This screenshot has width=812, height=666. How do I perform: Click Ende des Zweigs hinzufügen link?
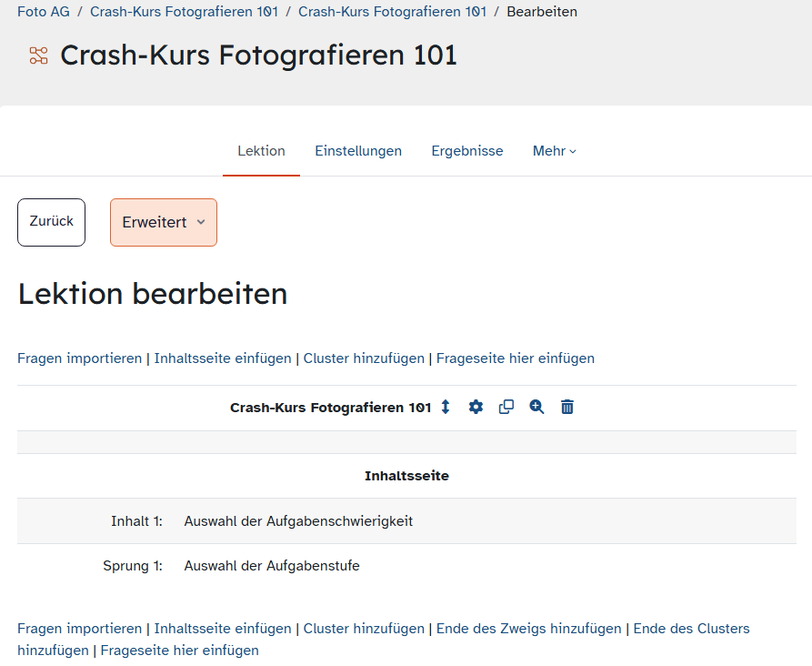[528, 629]
